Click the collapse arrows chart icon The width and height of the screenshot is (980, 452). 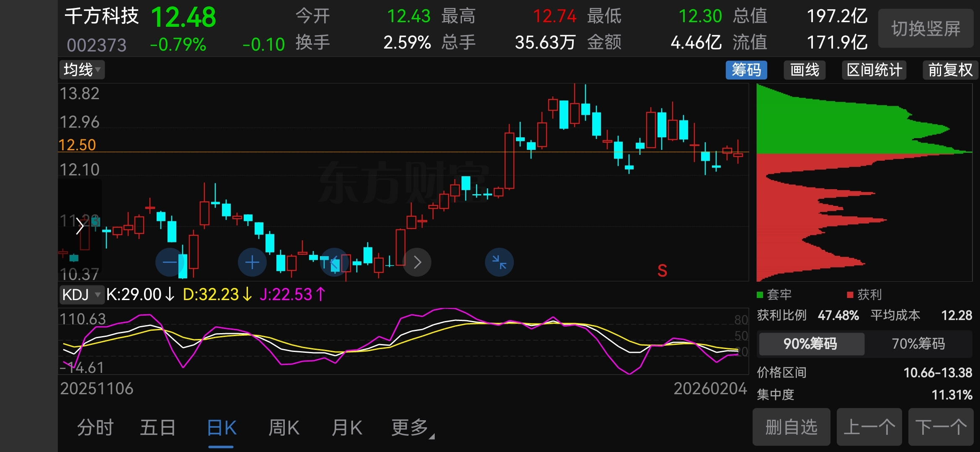pos(499,262)
